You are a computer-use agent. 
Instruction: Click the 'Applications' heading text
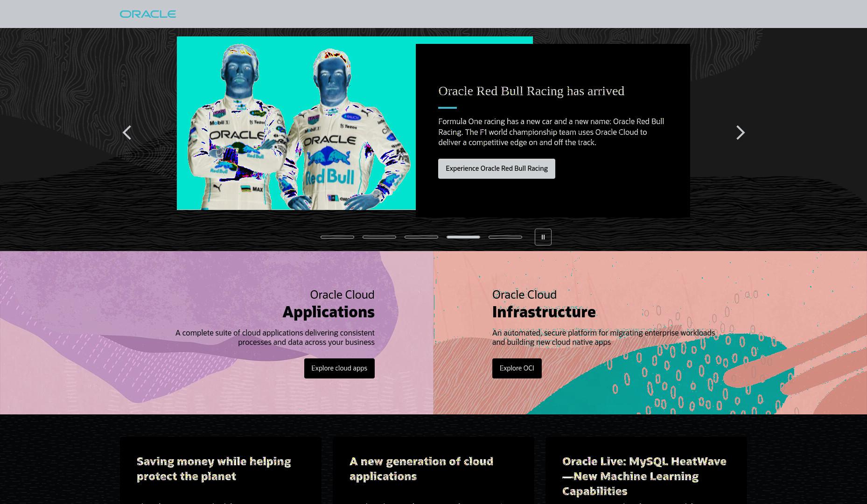[329, 312]
